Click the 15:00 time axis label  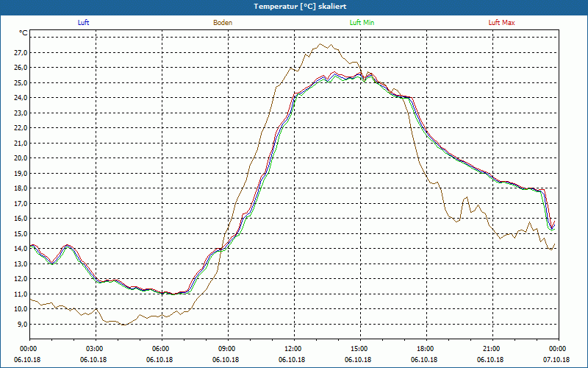[358, 349]
